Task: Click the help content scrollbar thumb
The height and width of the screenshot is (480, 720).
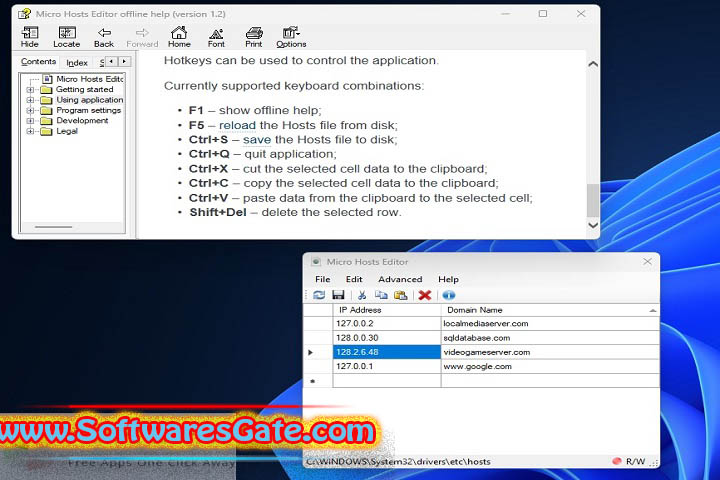Action: [x=593, y=200]
